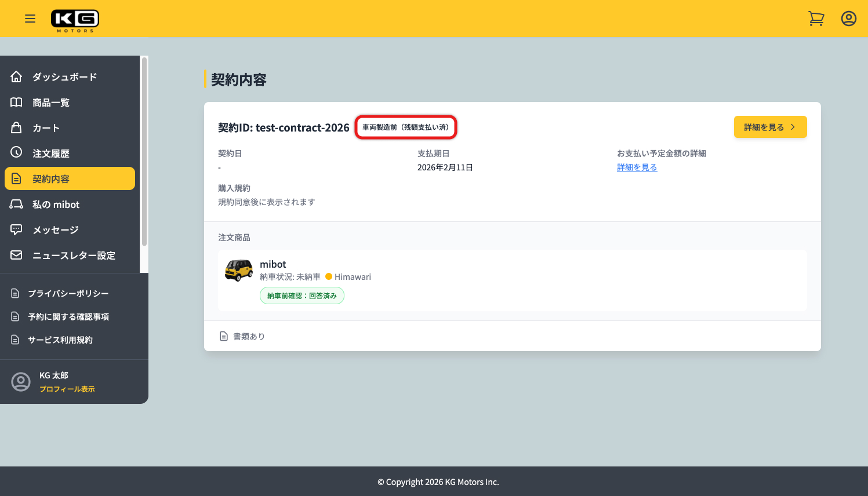Click the account profile icon
This screenshot has width=868, height=496.
pos(848,18)
